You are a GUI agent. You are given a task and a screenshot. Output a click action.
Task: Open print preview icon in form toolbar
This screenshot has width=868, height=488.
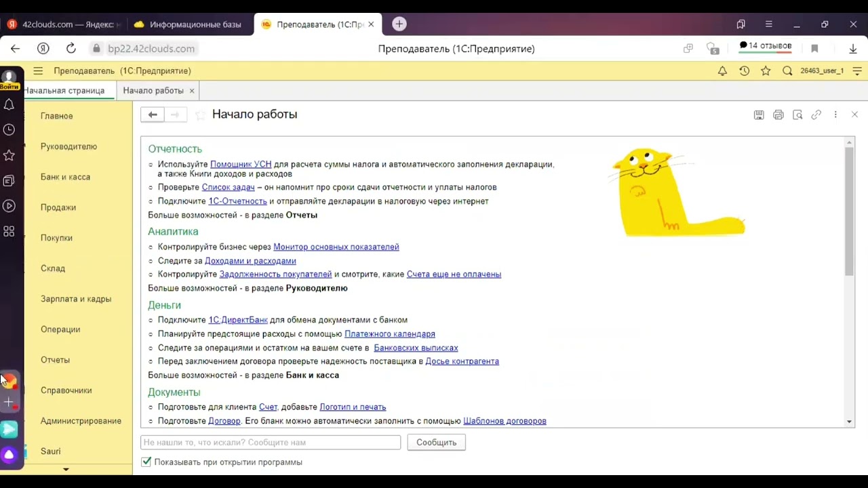[x=797, y=115]
